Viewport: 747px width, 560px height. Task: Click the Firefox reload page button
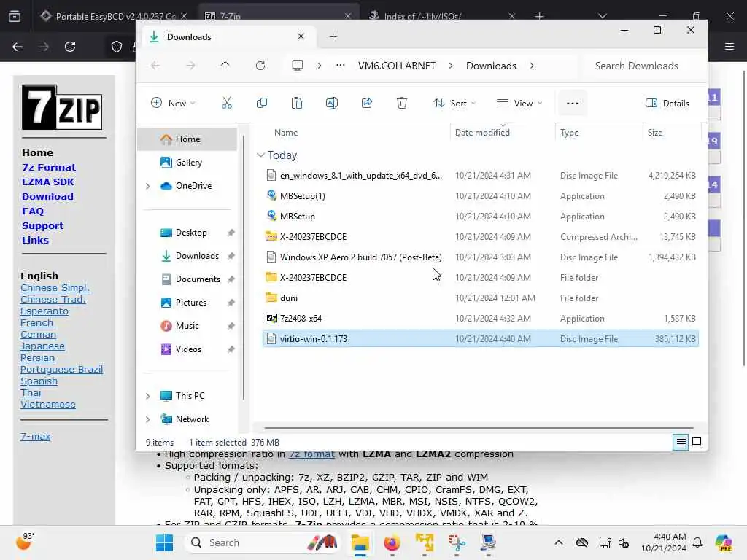coord(70,47)
